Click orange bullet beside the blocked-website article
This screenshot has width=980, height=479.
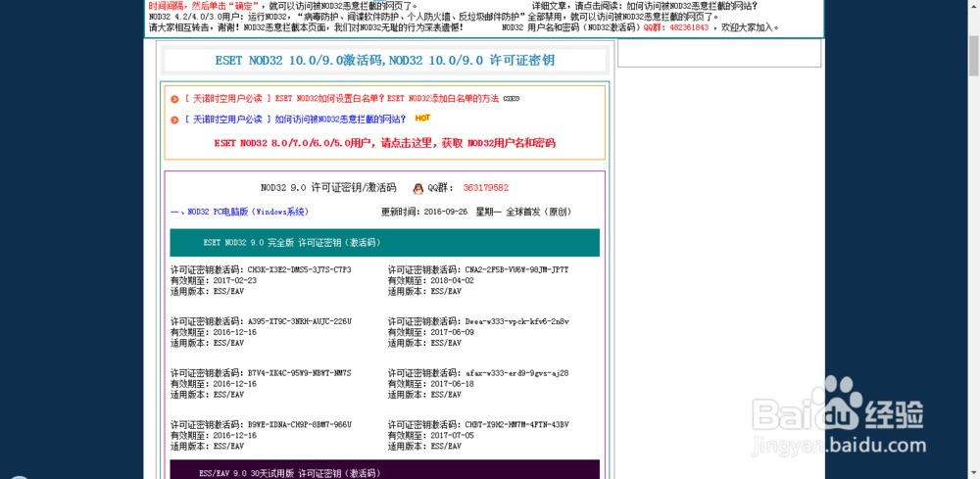point(174,120)
